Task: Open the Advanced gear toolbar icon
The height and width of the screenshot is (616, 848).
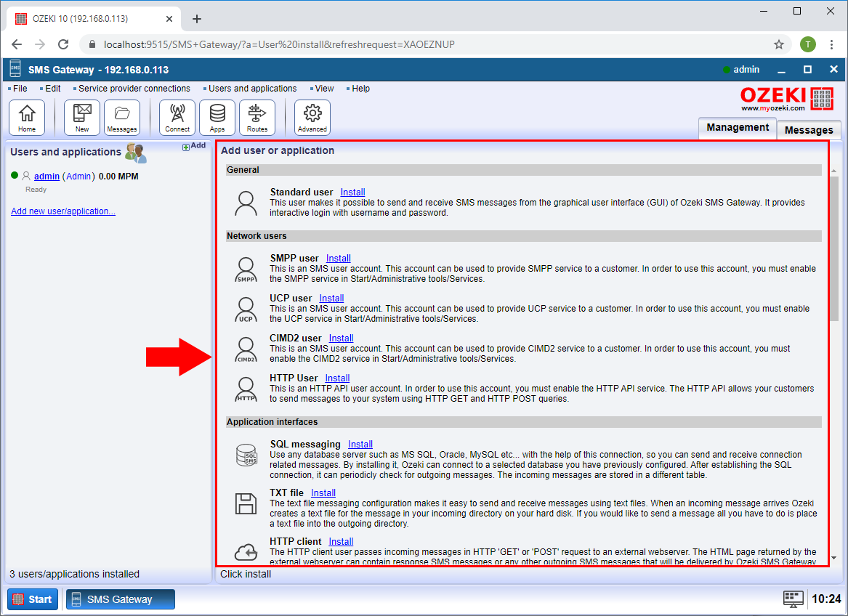Action: [x=312, y=118]
